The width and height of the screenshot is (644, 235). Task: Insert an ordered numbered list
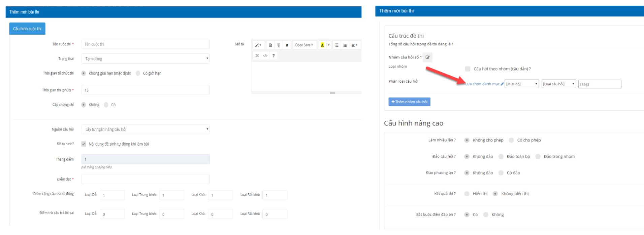345,45
